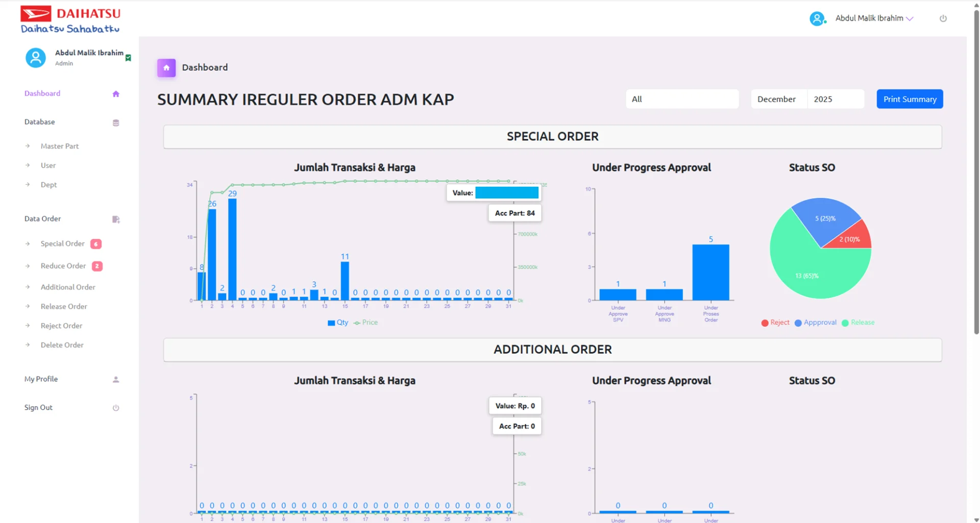Screen dimensions: 980x523
Task: Click the Print Summary button
Action: point(910,99)
